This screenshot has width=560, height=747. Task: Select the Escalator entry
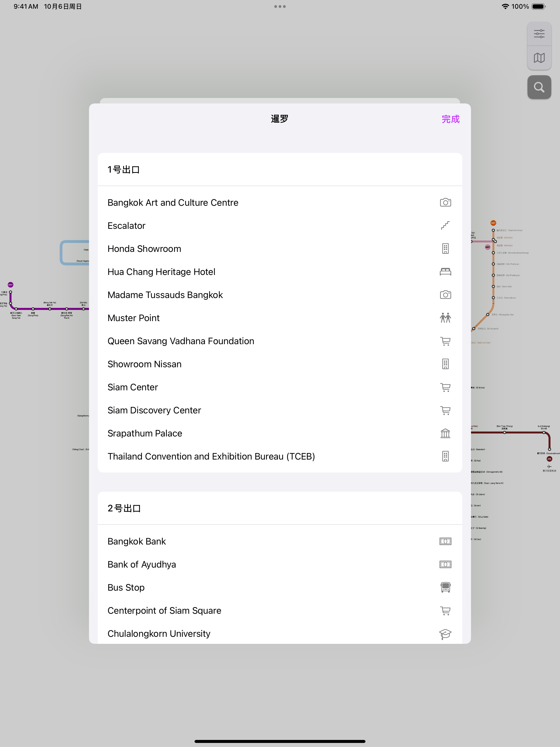click(x=280, y=226)
